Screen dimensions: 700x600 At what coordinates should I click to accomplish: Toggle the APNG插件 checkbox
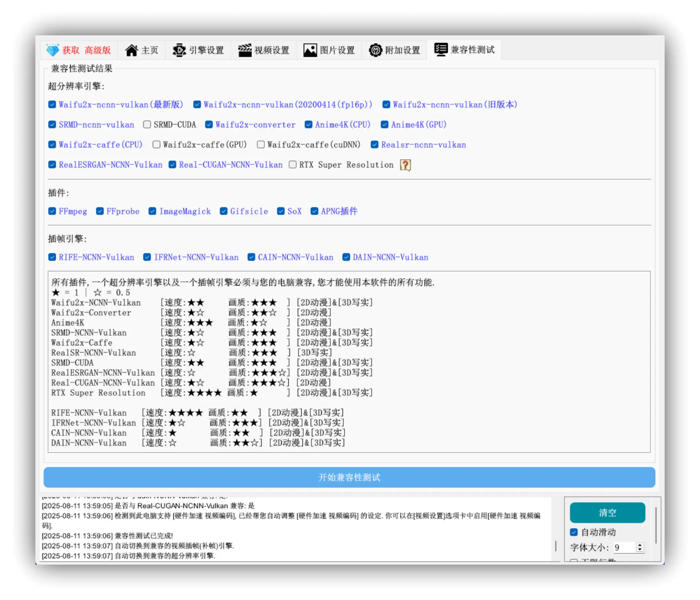(x=314, y=211)
